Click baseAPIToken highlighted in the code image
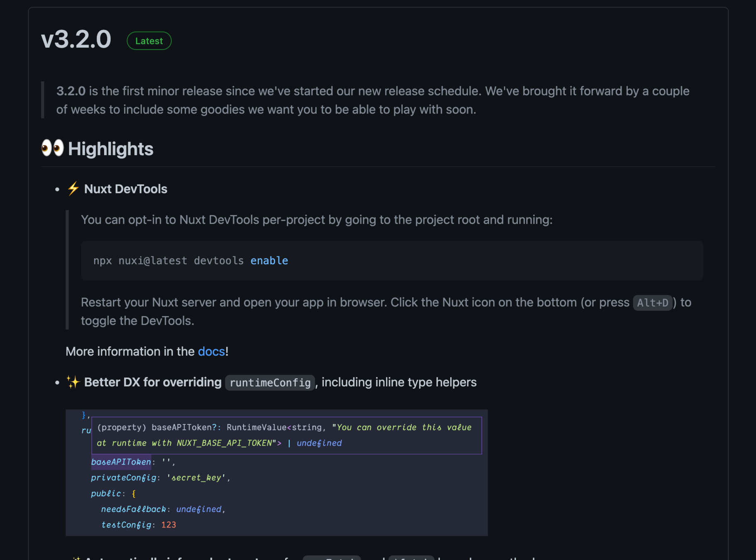The image size is (756, 560). tap(121, 462)
